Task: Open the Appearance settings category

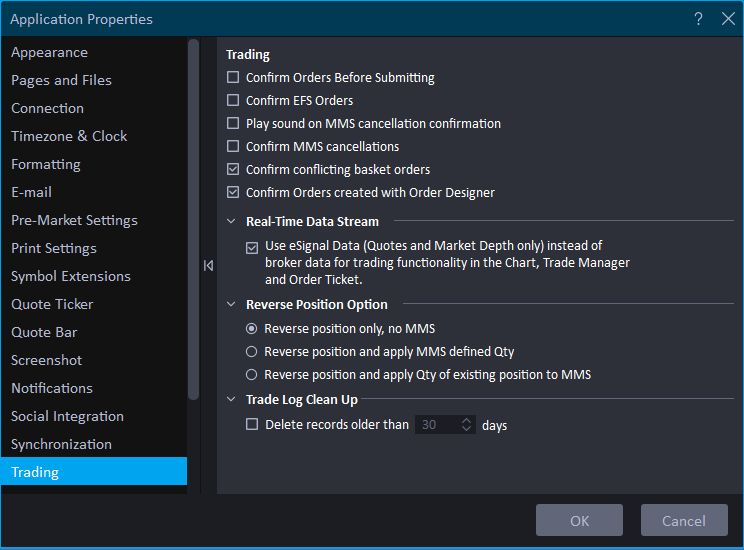Action: tap(49, 52)
